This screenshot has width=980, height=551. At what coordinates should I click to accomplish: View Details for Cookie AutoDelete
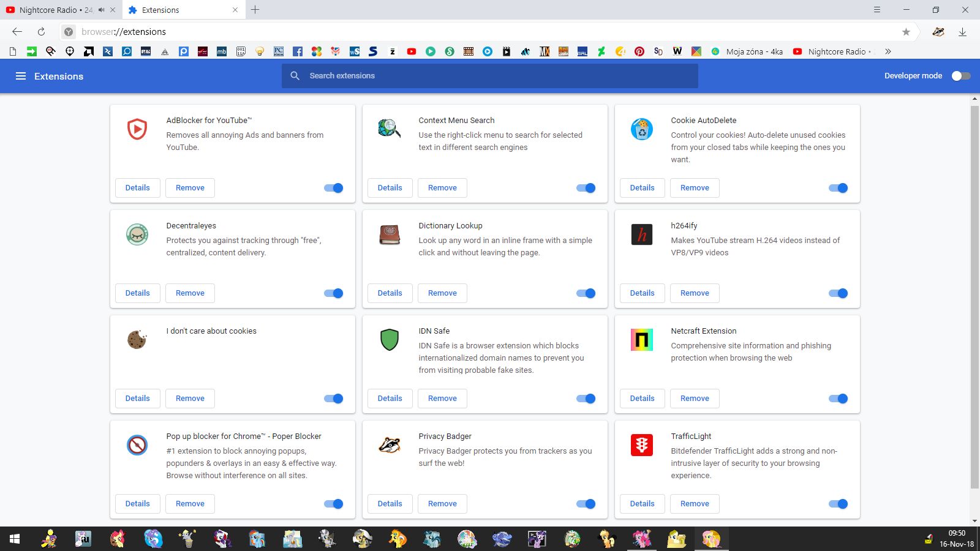(x=643, y=188)
